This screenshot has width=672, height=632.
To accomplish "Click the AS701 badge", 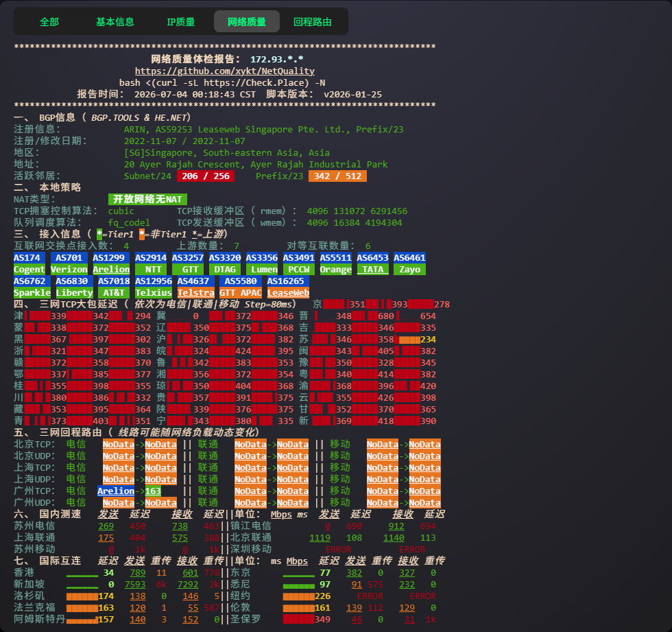I will 69,258.
